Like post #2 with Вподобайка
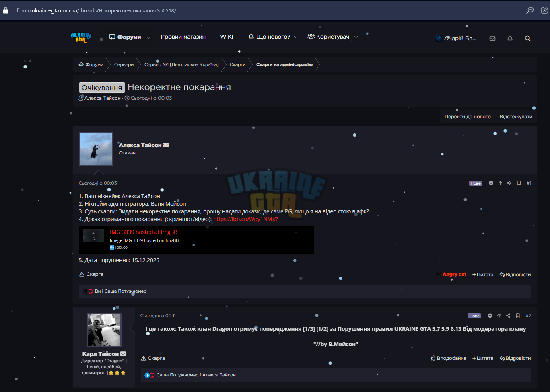 (448, 358)
